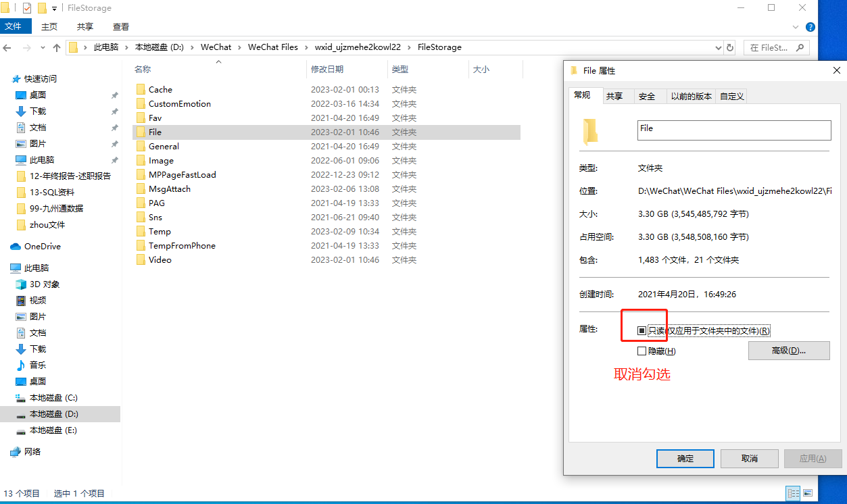
Task: Switch to the 以前的版本 properties tab
Action: click(692, 96)
